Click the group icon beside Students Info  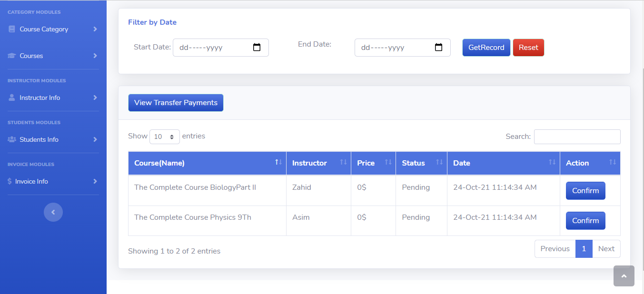pyautogui.click(x=12, y=139)
